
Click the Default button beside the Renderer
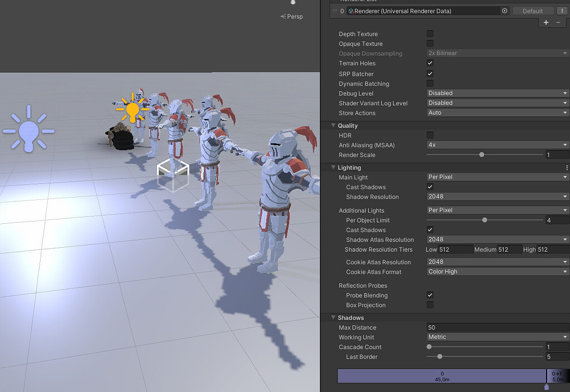click(x=533, y=11)
